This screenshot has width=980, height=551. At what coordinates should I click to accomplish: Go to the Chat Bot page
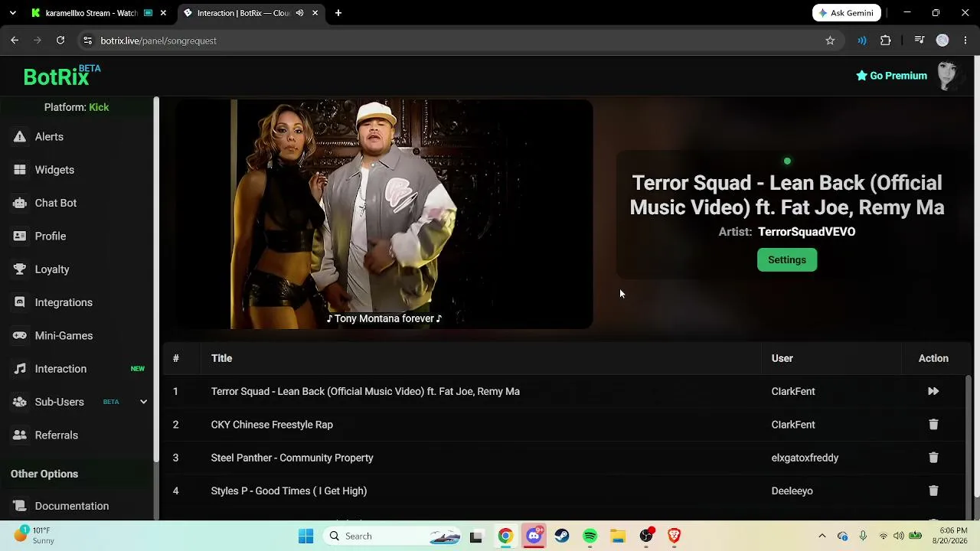[x=55, y=203]
